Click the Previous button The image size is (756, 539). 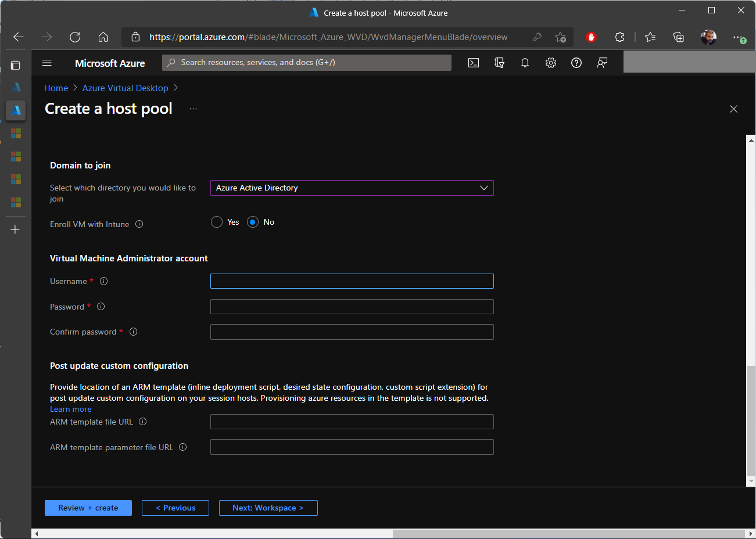pos(175,508)
